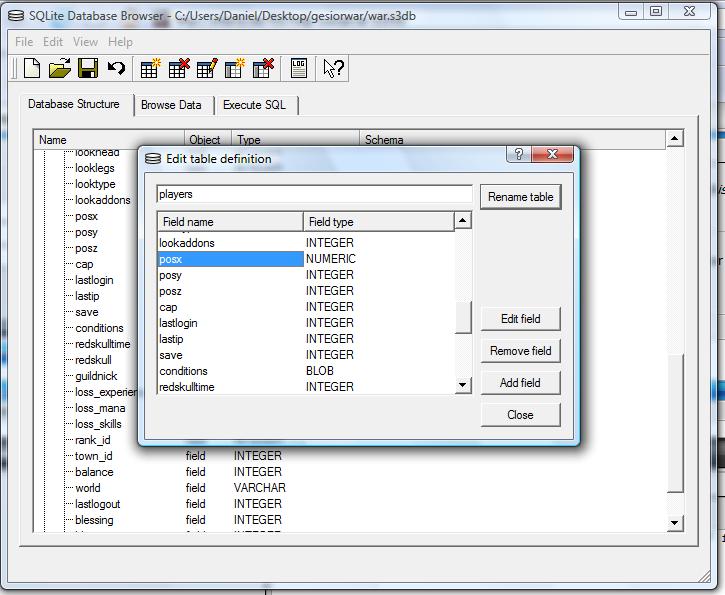This screenshot has width=725, height=595.
Task: Open the Help menu
Action: pyautogui.click(x=120, y=42)
